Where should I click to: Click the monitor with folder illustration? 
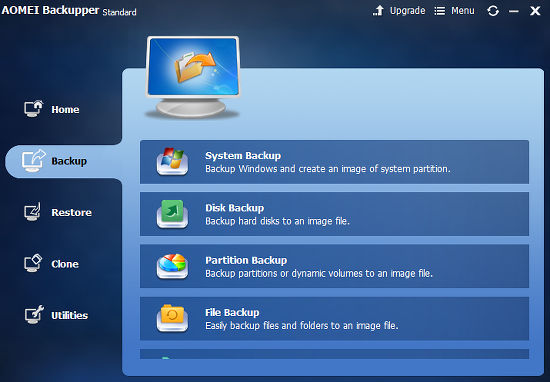pyautogui.click(x=193, y=77)
